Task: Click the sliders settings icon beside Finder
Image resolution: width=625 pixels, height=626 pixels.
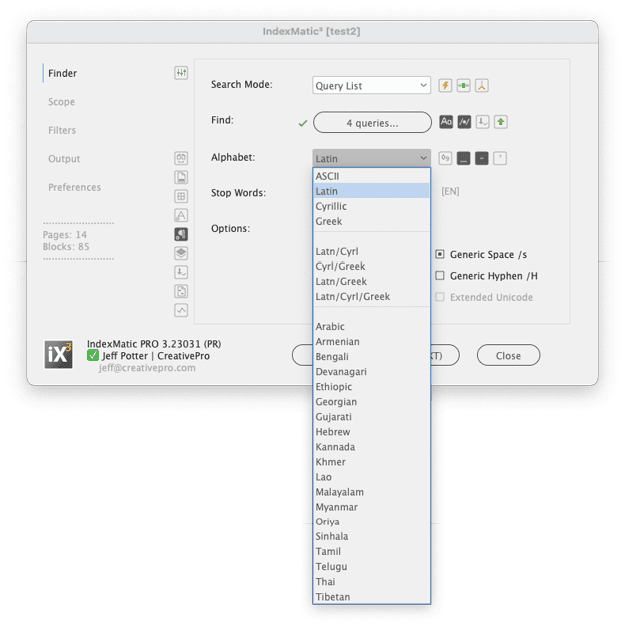Action: (181, 73)
